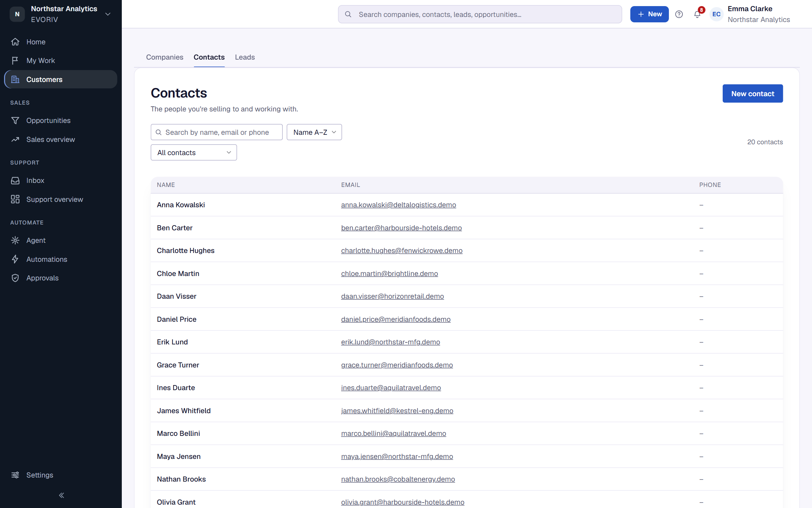Focus Search by name, email or phone
This screenshot has width=812, height=508.
coord(217,132)
